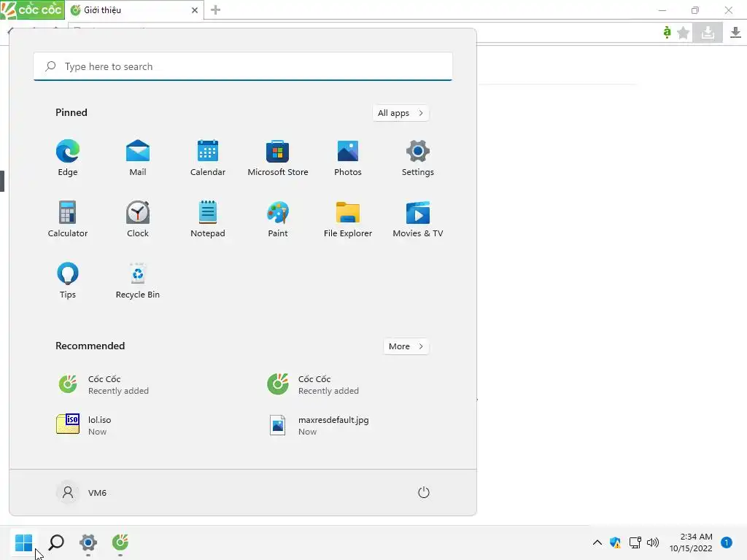
Task: Toggle Vietnamese typing icon in Cốc Cốc
Action: (x=667, y=32)
